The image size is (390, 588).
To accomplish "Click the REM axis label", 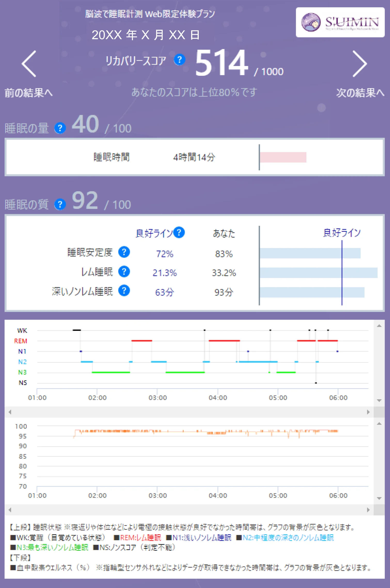I will (21, 341).
